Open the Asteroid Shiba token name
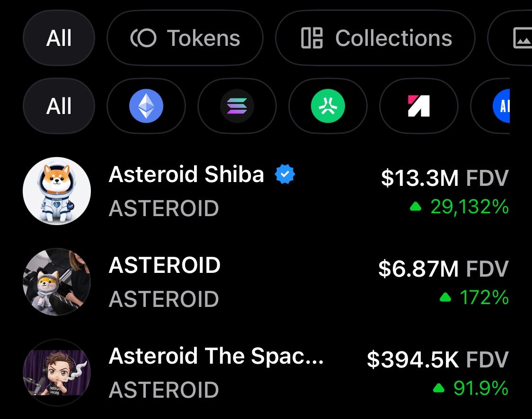 pyautogui.click(x=186, y=175)
